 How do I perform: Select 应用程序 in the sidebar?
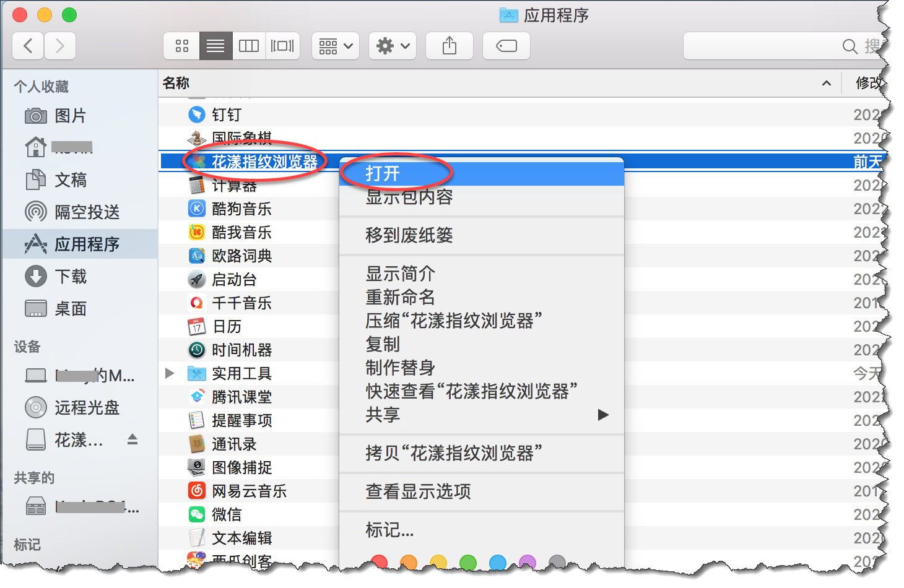coord(80,244)
